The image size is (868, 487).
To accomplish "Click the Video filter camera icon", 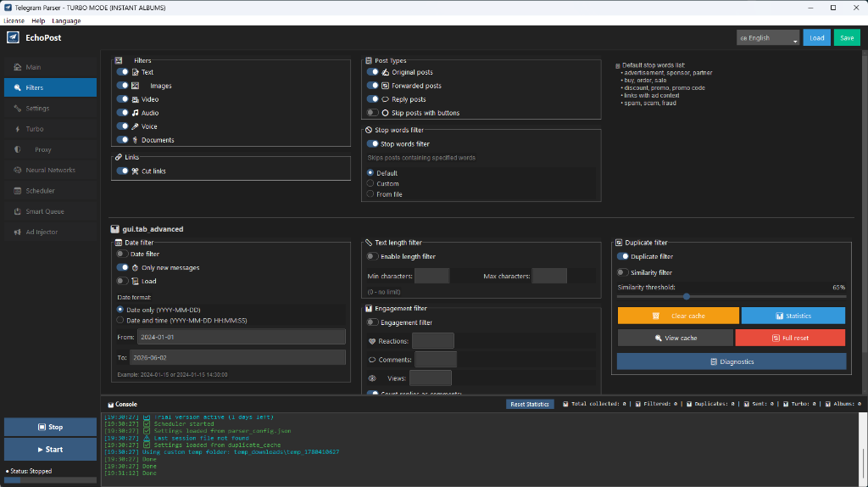I will [135, 99].
